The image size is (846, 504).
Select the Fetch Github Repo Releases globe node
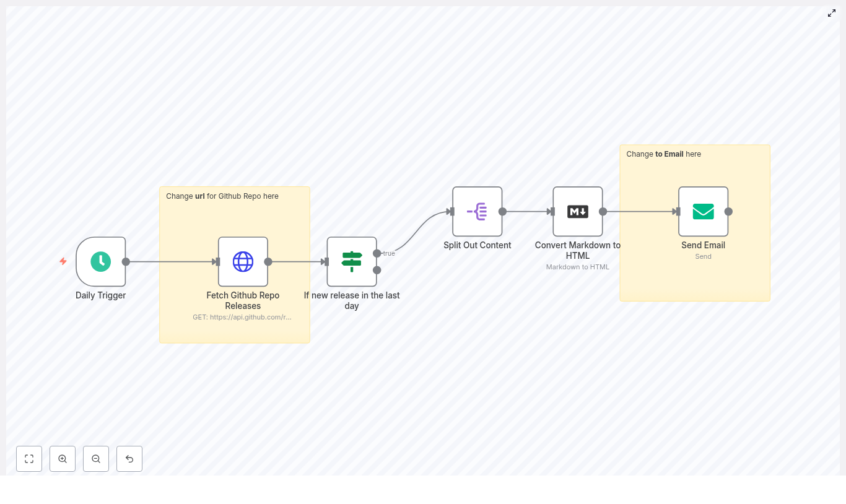tap(243, 261)
